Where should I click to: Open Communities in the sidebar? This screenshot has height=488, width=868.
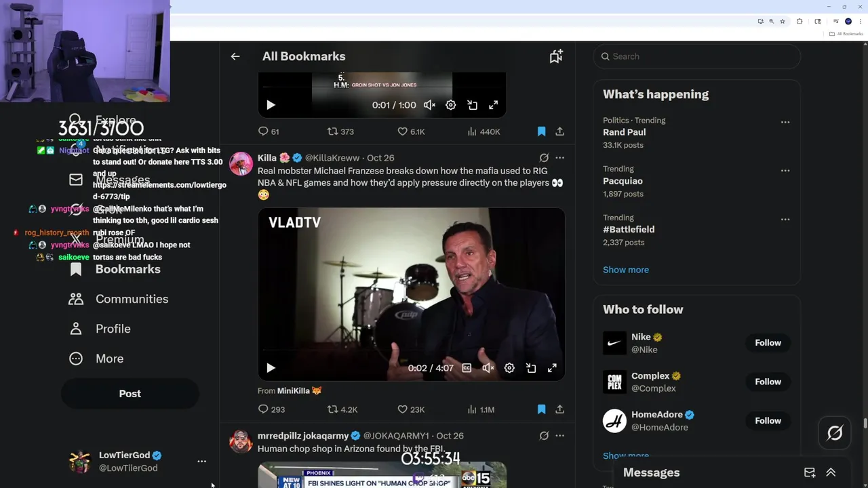tap(119, 299)
